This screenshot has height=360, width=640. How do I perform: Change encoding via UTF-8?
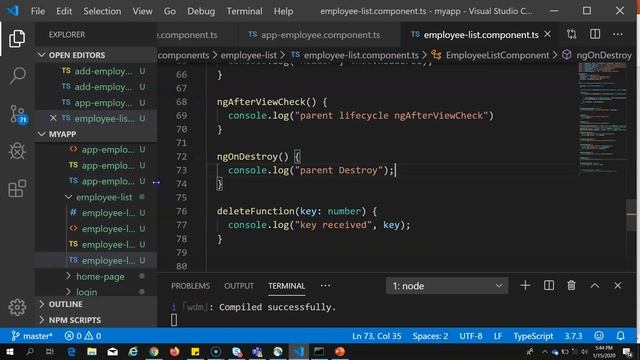coord(471,336)
